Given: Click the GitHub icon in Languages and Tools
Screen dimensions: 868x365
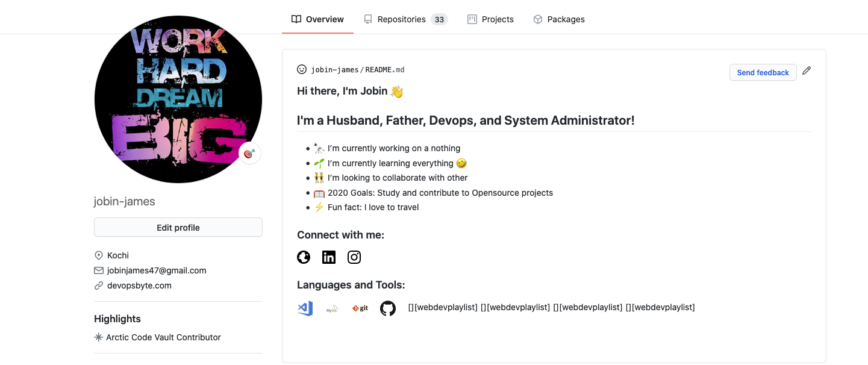Looking at the screenshot, I should [x=388, y=308].
